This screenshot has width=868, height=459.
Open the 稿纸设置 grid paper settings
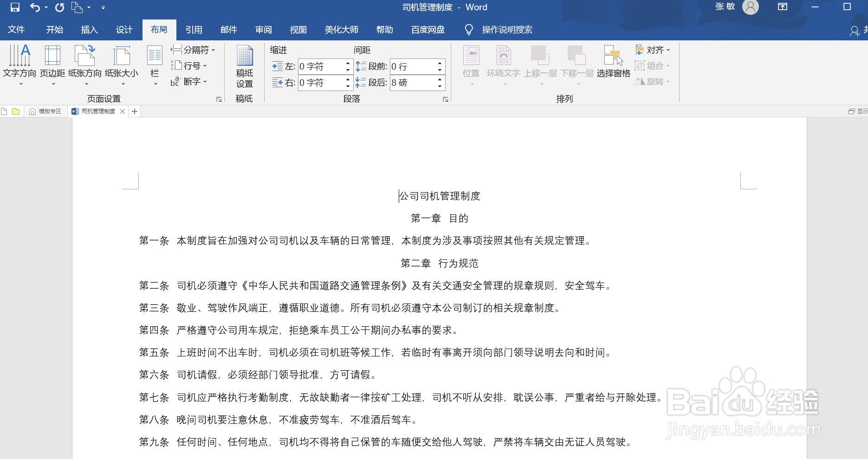click(x=245, y=65)
